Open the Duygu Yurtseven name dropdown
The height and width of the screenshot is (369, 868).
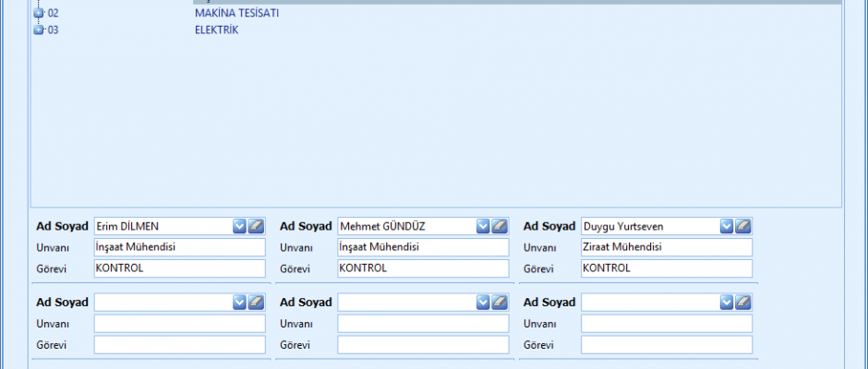727,226
